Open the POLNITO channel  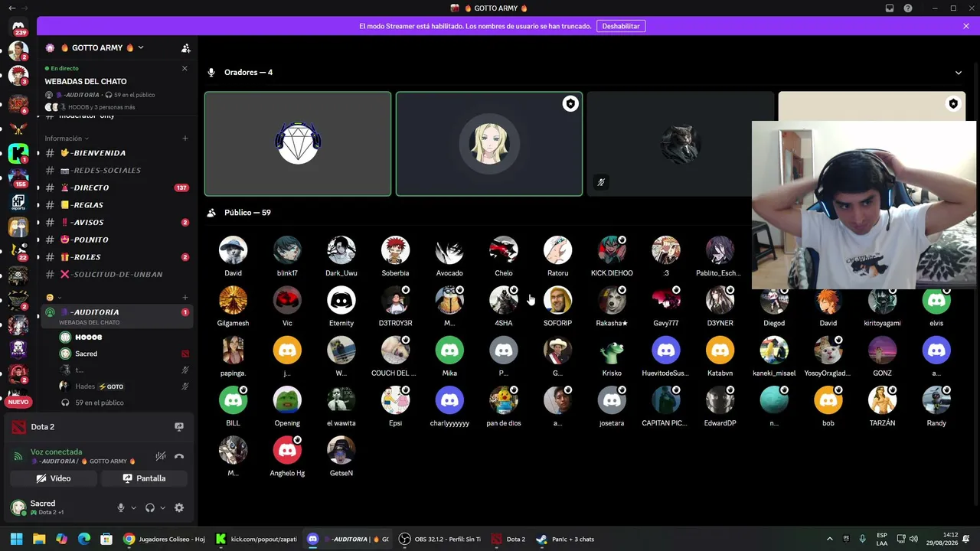pyautogui.click(x=117, y=240)
